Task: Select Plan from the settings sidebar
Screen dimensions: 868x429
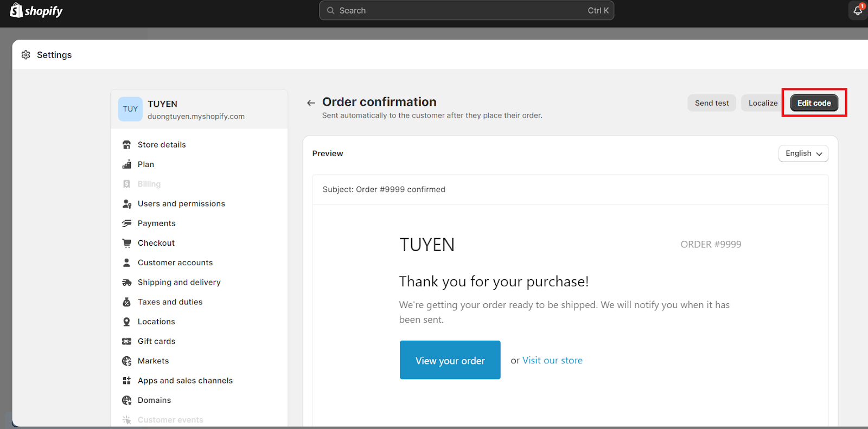Action: [145, 164]
